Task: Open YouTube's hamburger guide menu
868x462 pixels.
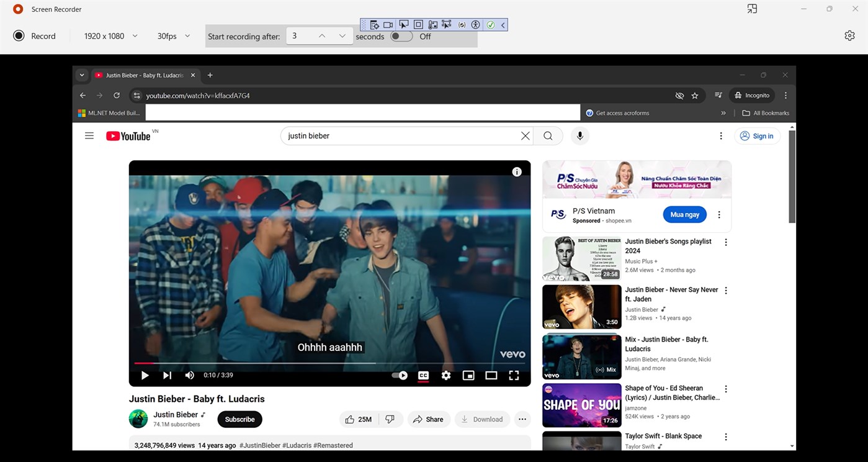Action: (x=89, y=135)
